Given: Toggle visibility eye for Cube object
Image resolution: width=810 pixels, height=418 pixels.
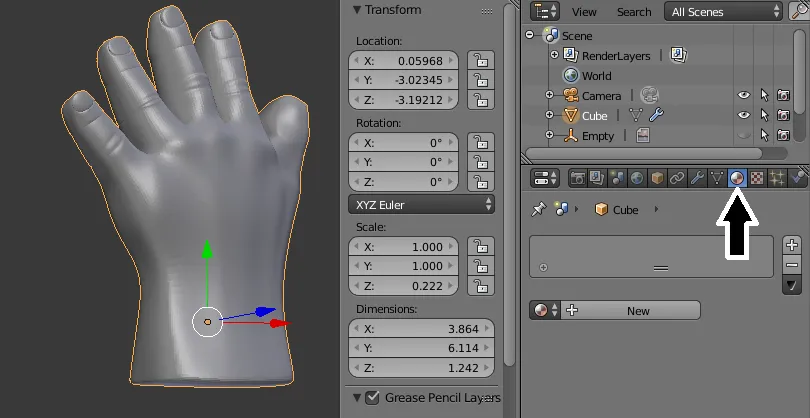Looking at the screenshot, I should point(743,115).
